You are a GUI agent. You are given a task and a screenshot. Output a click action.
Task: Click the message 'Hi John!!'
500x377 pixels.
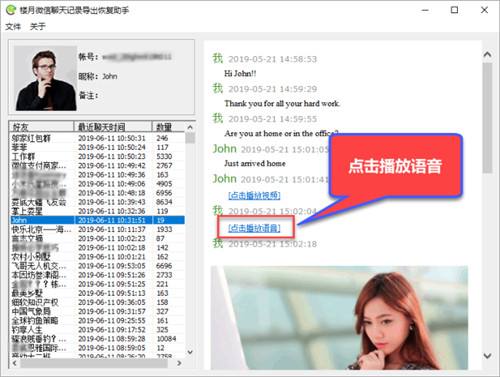click(x=240, y=74)
